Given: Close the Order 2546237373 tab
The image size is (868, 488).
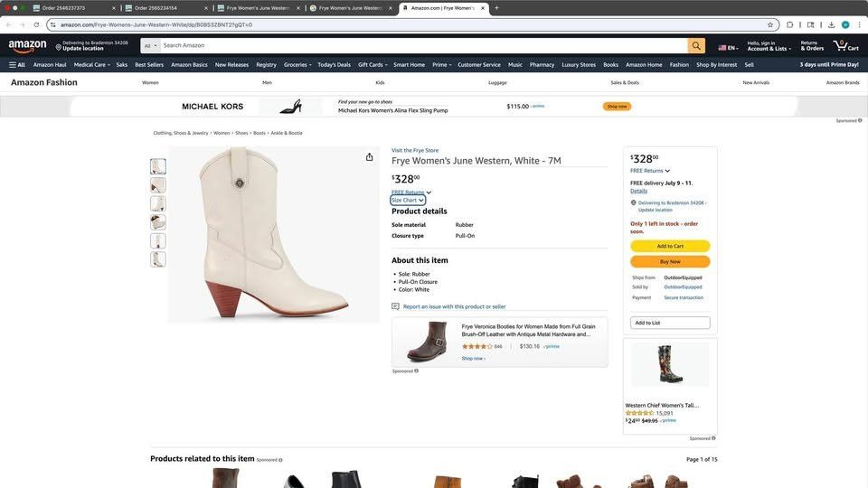Looking at the screenshot, I should pos(114,8).
